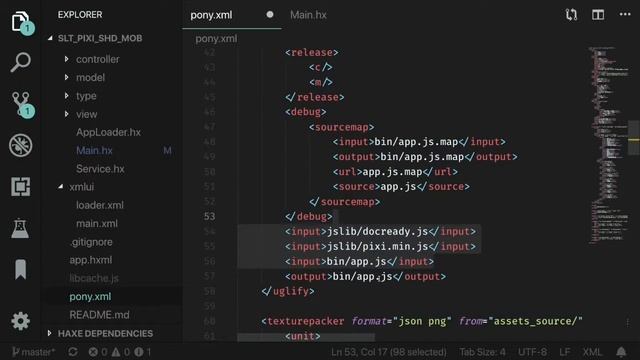Screen dimensions: 640x360
Task: Open the Test beaker view icon
Action: [x=20, y=228]
